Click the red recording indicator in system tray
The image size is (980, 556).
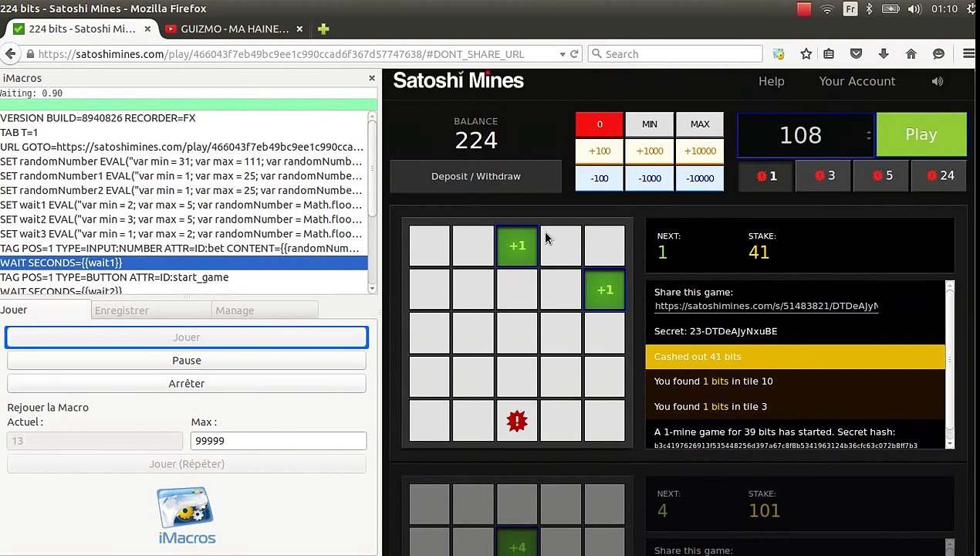(x=804, y=9)
